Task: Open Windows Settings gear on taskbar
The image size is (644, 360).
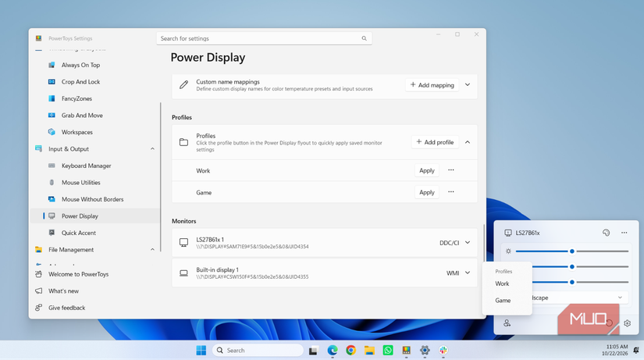Action: (x=425, y=350)
